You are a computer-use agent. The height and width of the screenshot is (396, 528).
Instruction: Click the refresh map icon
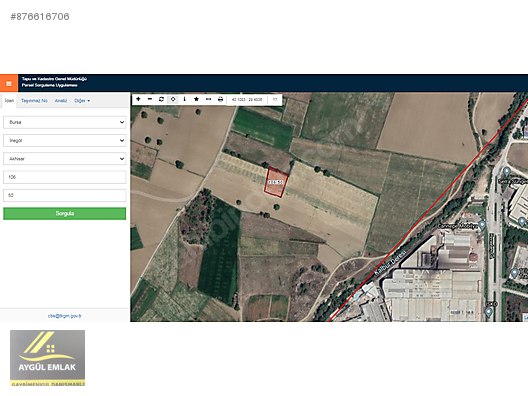[161, 99]
